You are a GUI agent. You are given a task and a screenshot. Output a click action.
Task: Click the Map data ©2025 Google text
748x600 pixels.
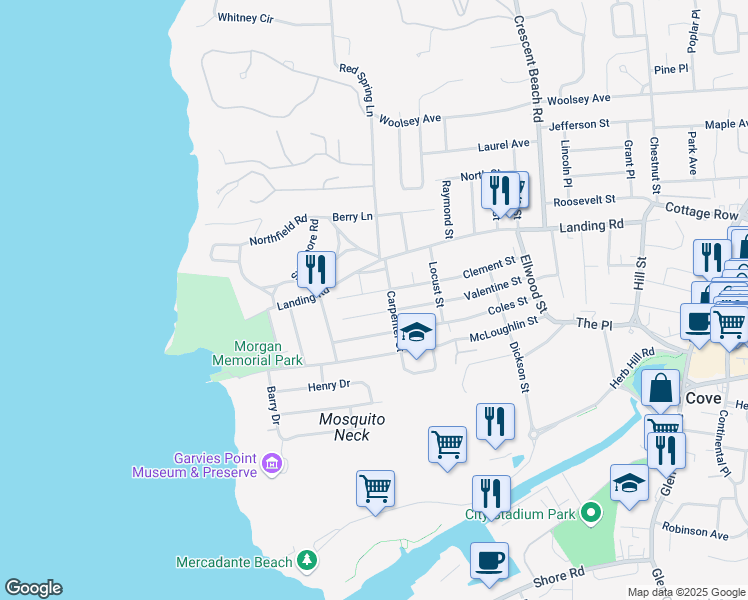pyautogui.click(x=686, y=592)
